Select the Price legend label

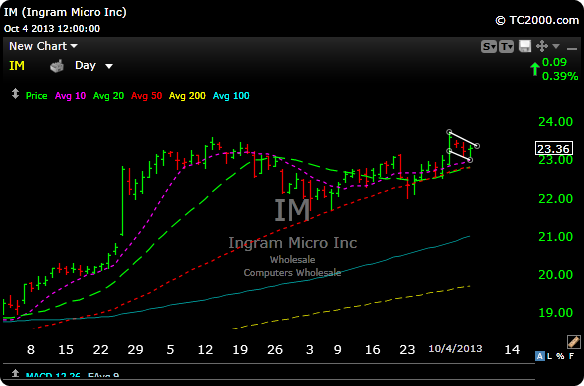click(x=36, y=96)
